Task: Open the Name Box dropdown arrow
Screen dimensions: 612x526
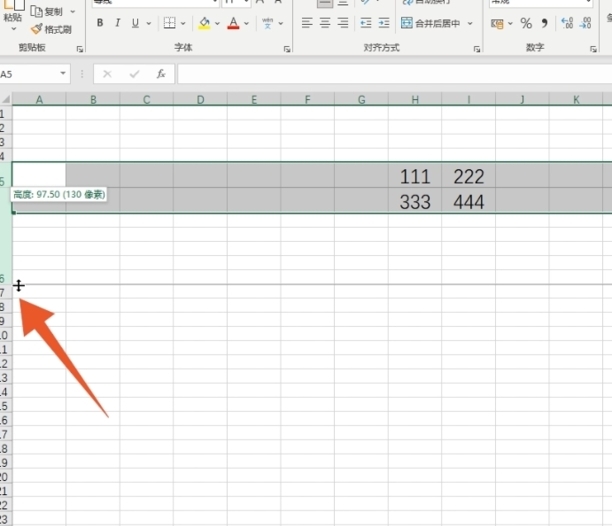Action: pos(63,74)
